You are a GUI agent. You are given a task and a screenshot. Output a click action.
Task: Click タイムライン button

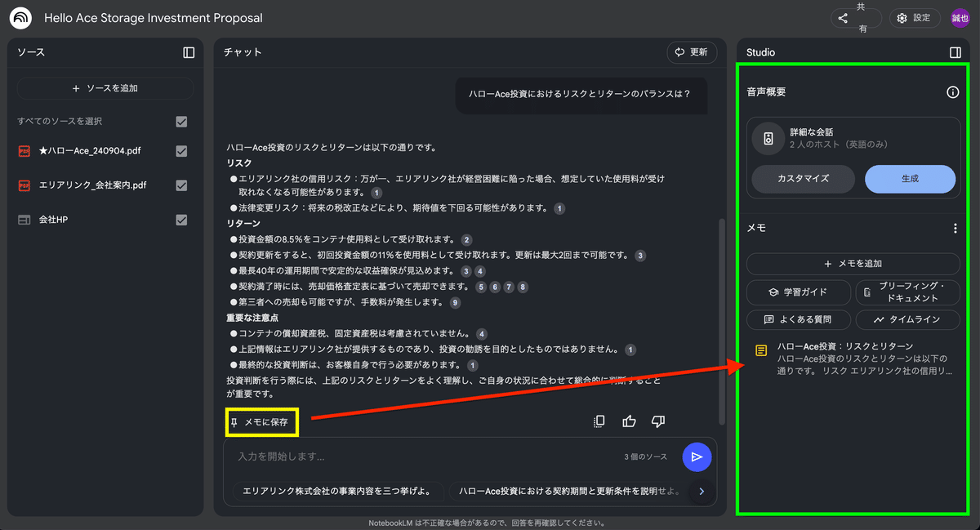pyautogui.click(x=907, y=319)
